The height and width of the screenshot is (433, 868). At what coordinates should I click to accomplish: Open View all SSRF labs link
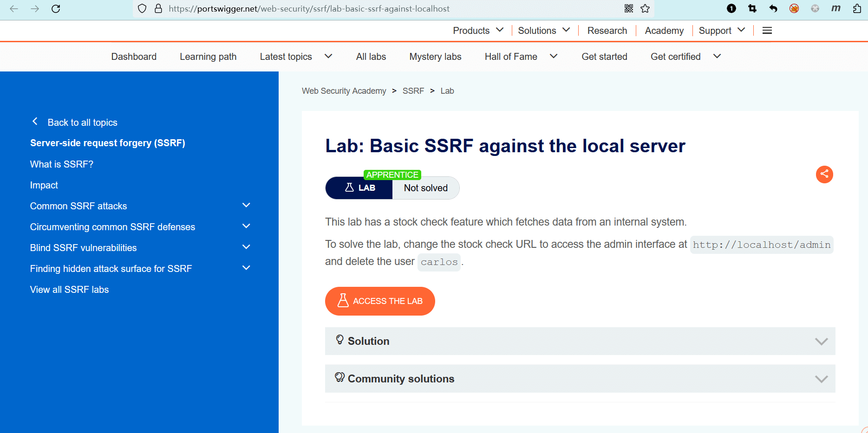coord(69,290)
